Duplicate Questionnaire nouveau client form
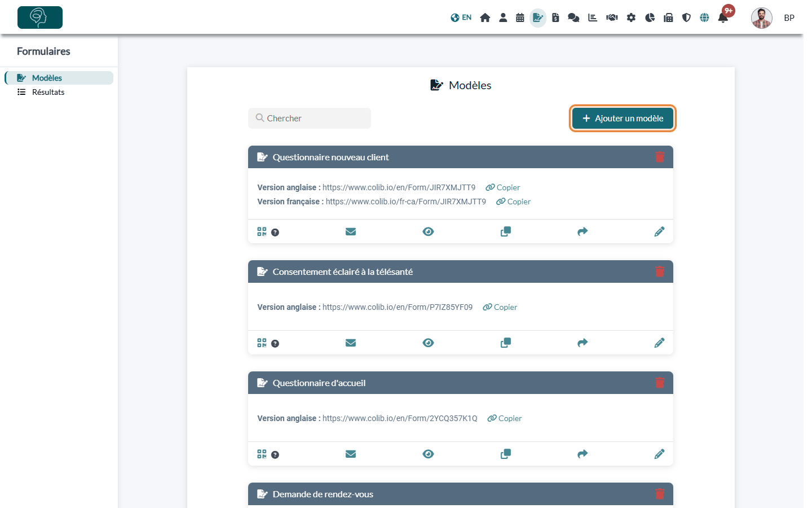Viewport: 812px width, 508px height. point(506,231)
